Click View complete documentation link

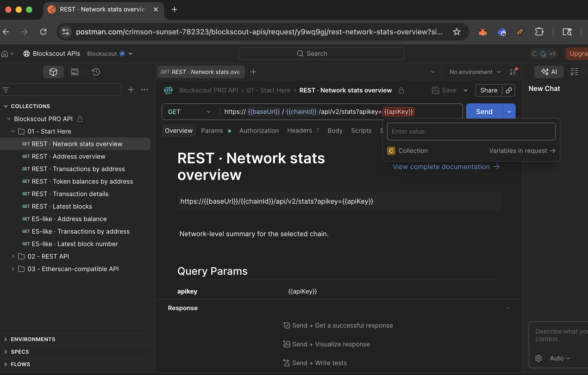446,167
